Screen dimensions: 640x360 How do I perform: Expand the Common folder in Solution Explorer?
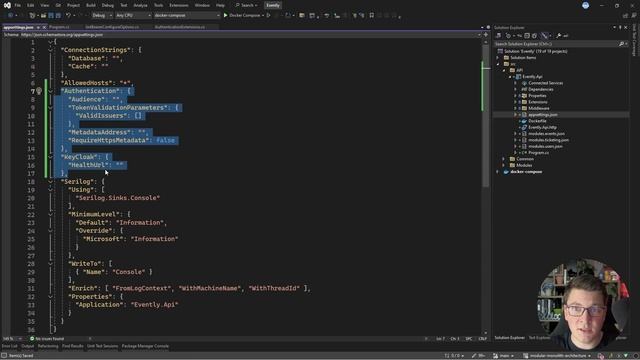tap(504, 159)
